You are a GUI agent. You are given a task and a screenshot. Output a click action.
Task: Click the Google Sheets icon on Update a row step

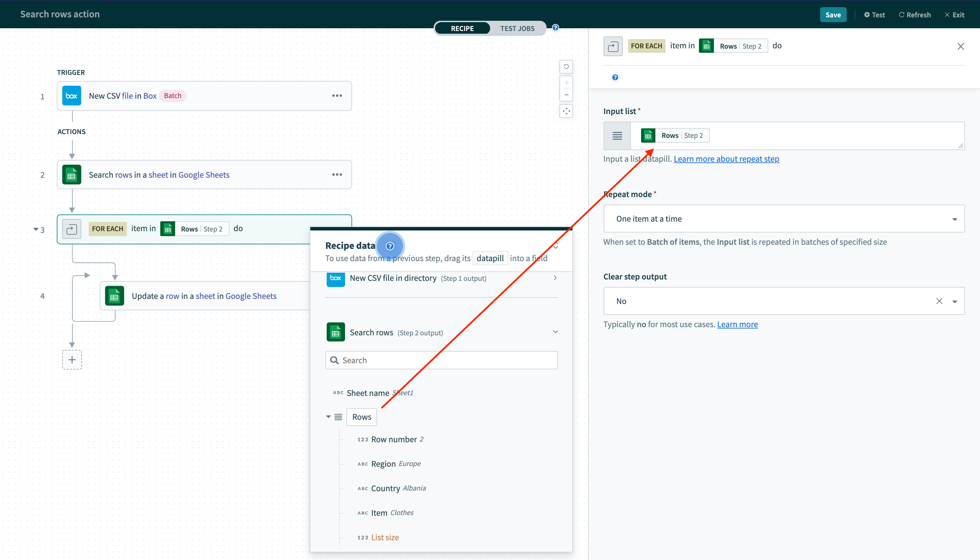pyautogui.click(x=114, y=296)
